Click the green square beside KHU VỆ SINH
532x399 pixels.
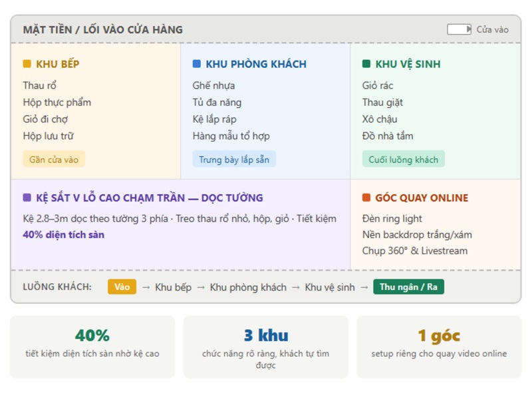(366, 65)
